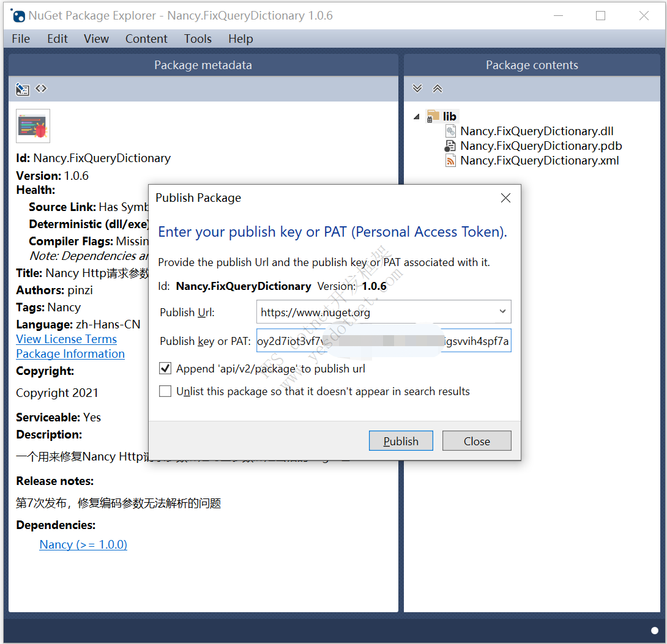Click the edit metadata source code icon
The width and height of the screenshot is (667, 644).
(x=41, y=89)
